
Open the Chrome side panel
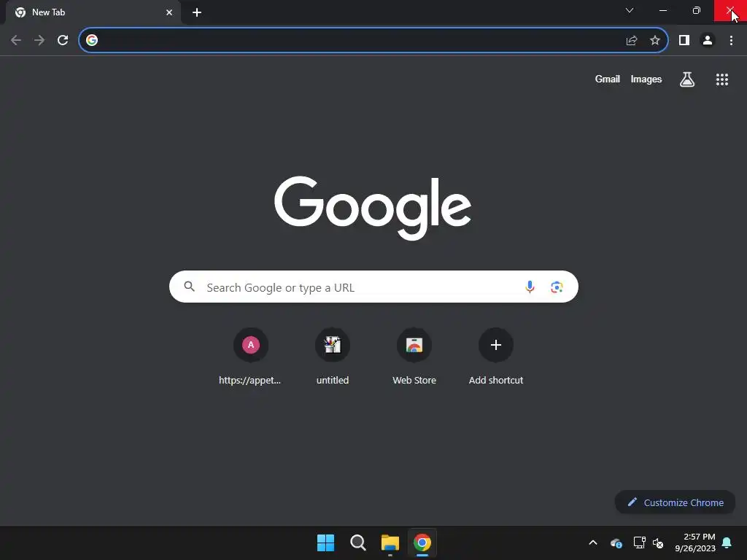click(684, 40)
